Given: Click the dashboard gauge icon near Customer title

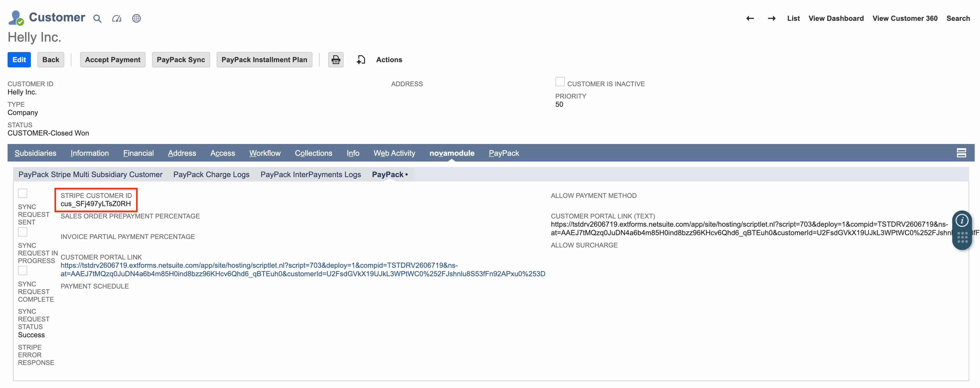Looking at the screenshot, I should [116, 18].
